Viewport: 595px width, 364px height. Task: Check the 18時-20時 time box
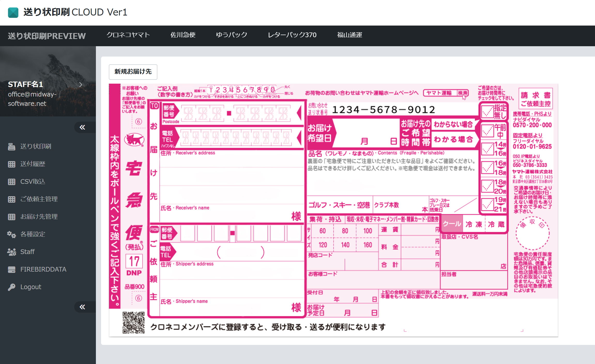tap(487, 186)
